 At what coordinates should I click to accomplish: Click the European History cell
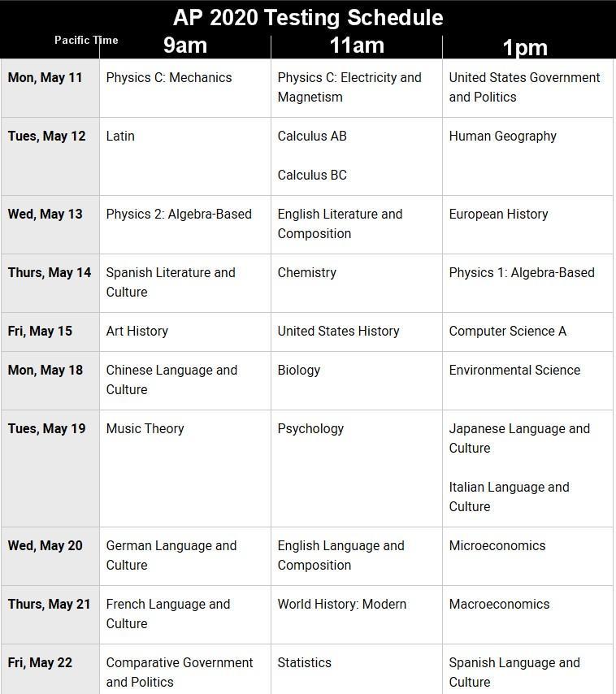498,215
